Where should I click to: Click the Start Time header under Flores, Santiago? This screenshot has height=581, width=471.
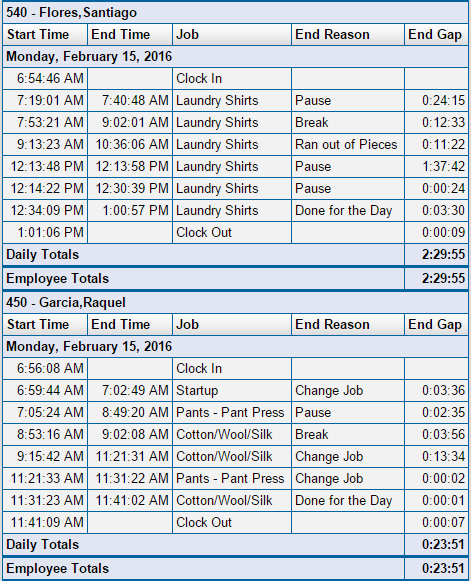coord(45,34)
